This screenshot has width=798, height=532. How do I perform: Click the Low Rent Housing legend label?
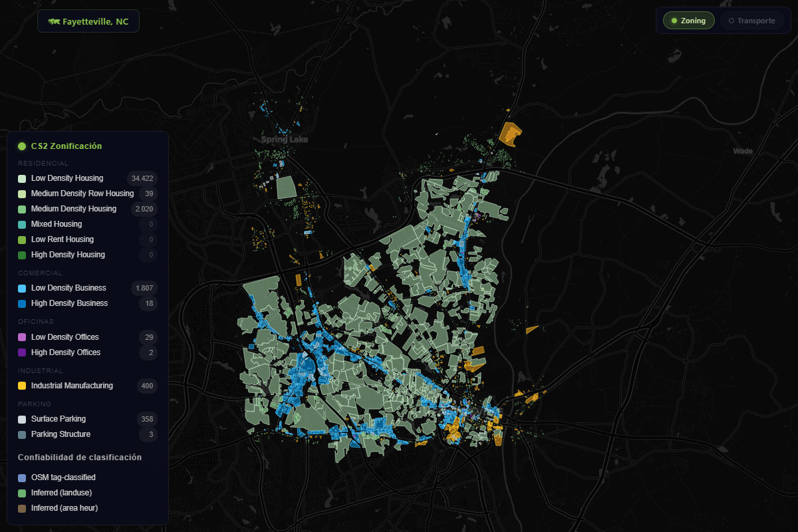(63, 239)
